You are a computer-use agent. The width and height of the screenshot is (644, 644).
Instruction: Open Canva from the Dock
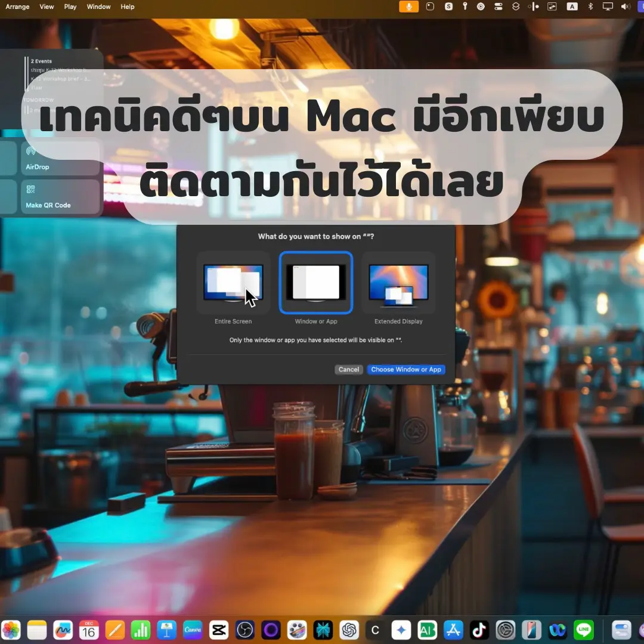[192, 630]
